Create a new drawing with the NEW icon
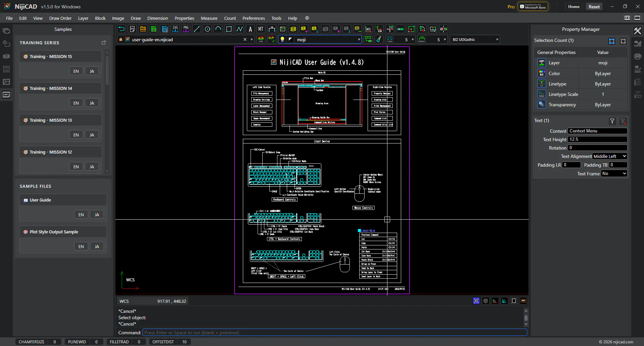 132,29
